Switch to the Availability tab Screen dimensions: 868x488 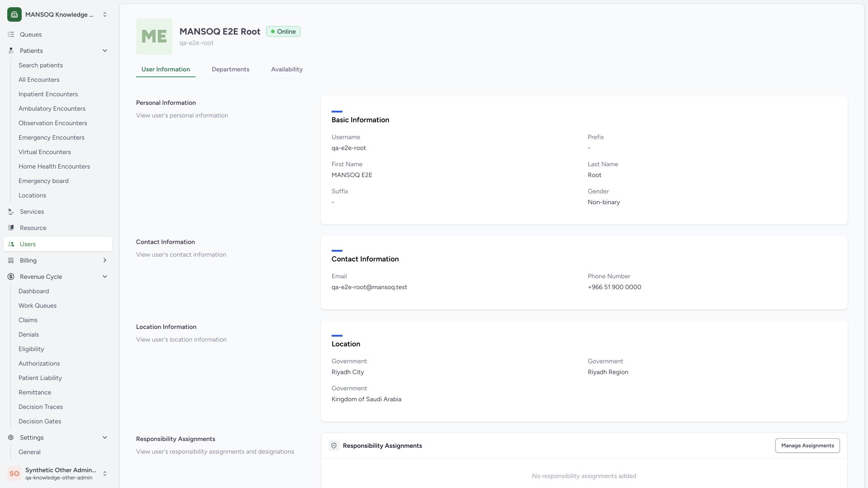[287, 69]
